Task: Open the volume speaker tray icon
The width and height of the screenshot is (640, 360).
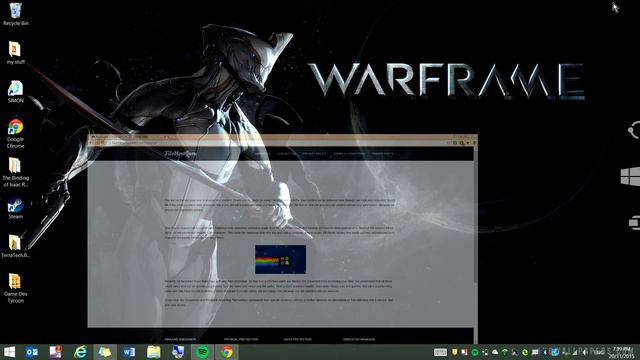Action: (585, 352)
